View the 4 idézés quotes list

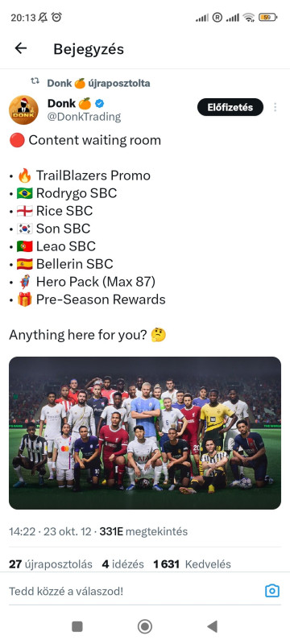coord(122,564)
